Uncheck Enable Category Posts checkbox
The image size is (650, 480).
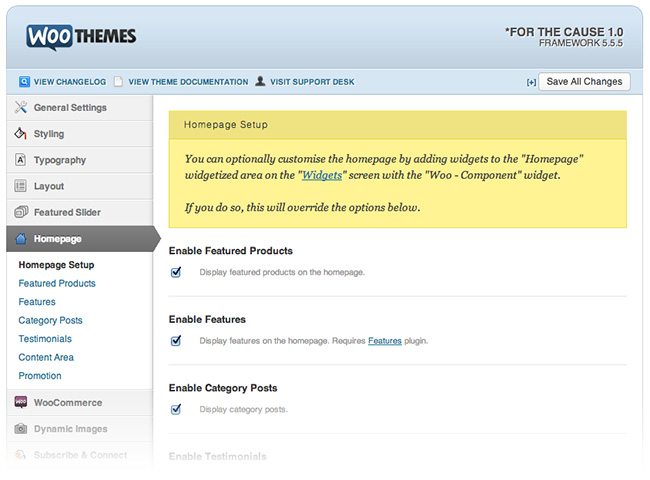(176, 409)
